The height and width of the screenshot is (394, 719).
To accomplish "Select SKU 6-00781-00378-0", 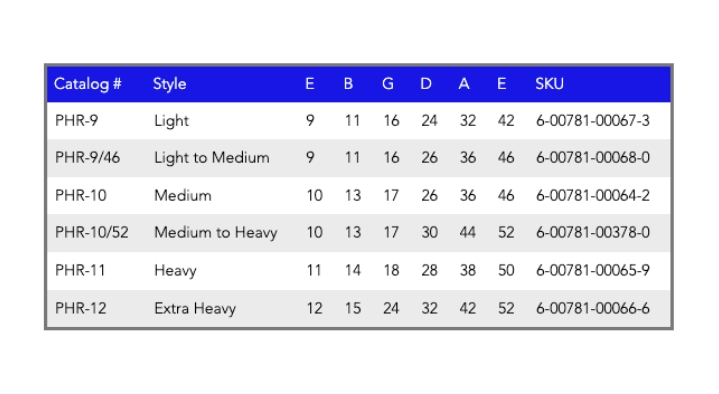I will click(x=593, y=233).
